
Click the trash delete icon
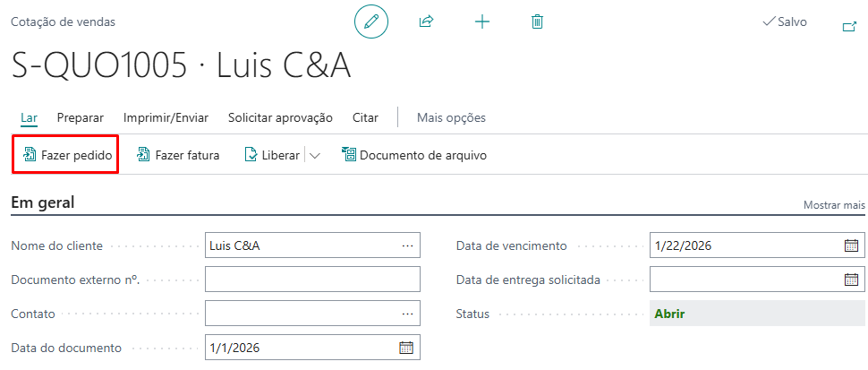coord(537,22)
